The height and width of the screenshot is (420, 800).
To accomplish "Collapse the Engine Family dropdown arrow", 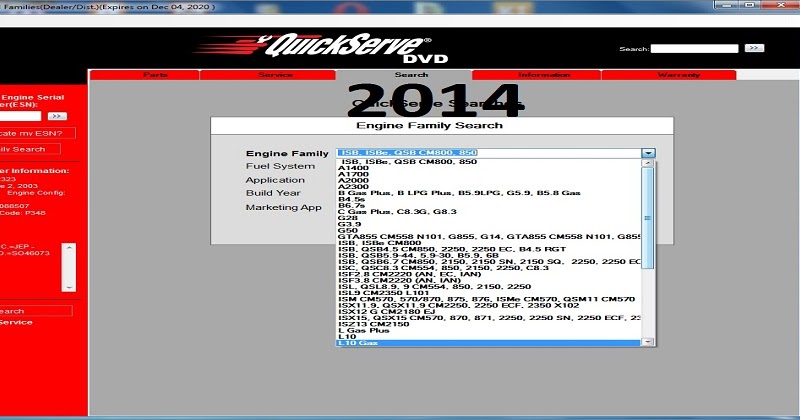I will click(648, 153).
